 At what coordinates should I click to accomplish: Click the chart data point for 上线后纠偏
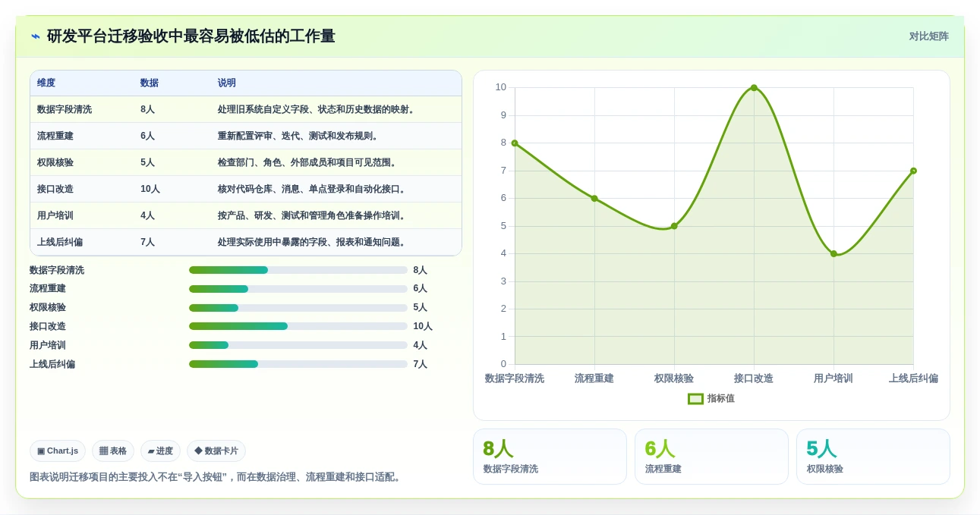point(913,171)
